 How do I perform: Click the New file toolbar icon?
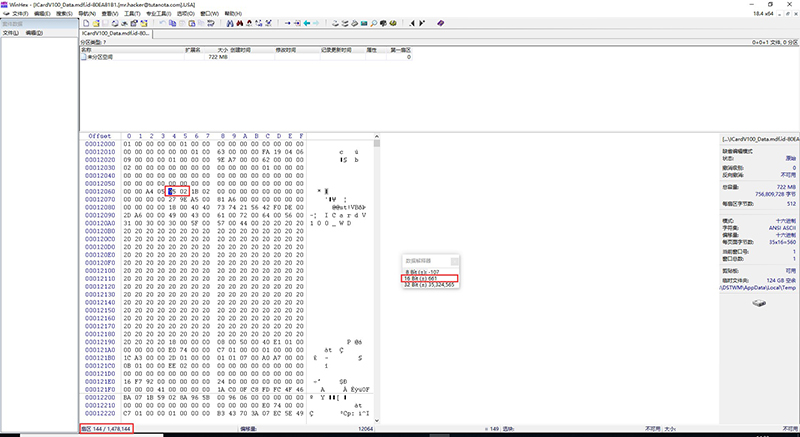pos(86,23)
